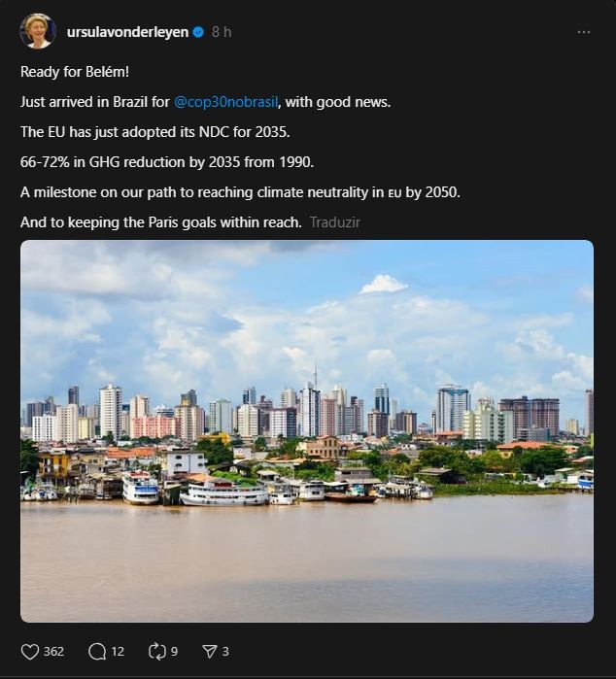Screen dimensions: 616x679
Task: Click the "66-72% in GHG reduction" line
Action: (167, 162)
